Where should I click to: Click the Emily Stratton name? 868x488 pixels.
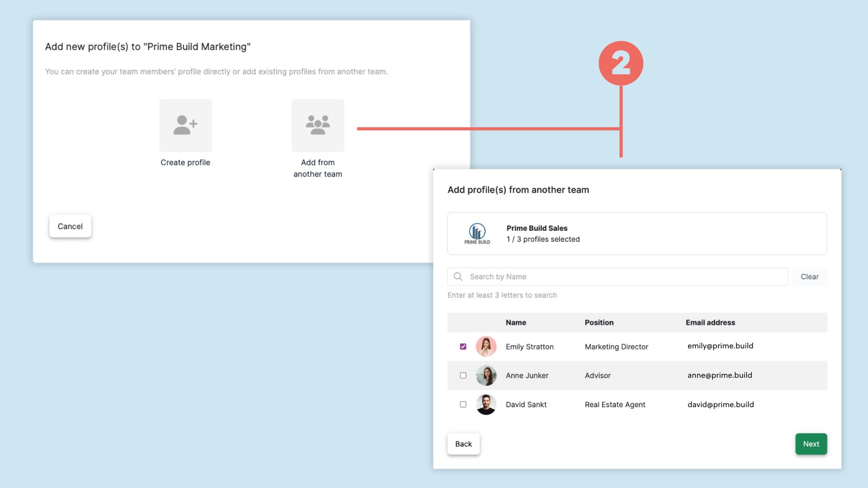(529, 347)
